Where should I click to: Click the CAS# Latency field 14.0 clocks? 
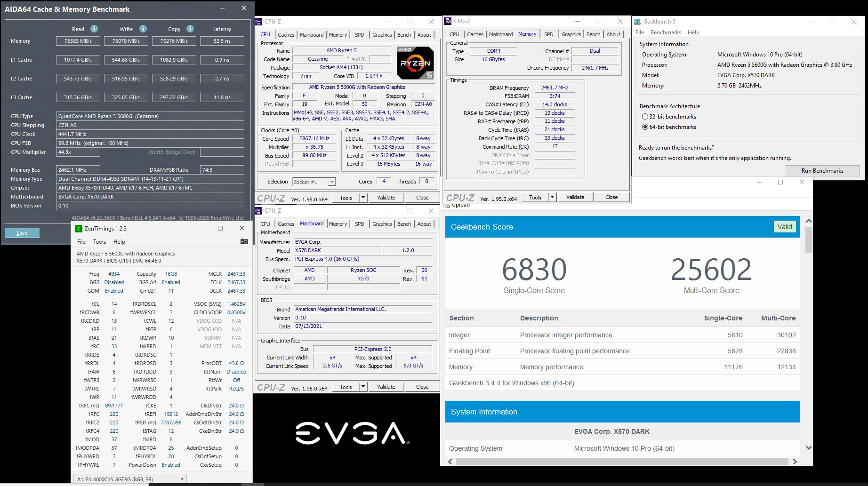[x=555, y=104]
